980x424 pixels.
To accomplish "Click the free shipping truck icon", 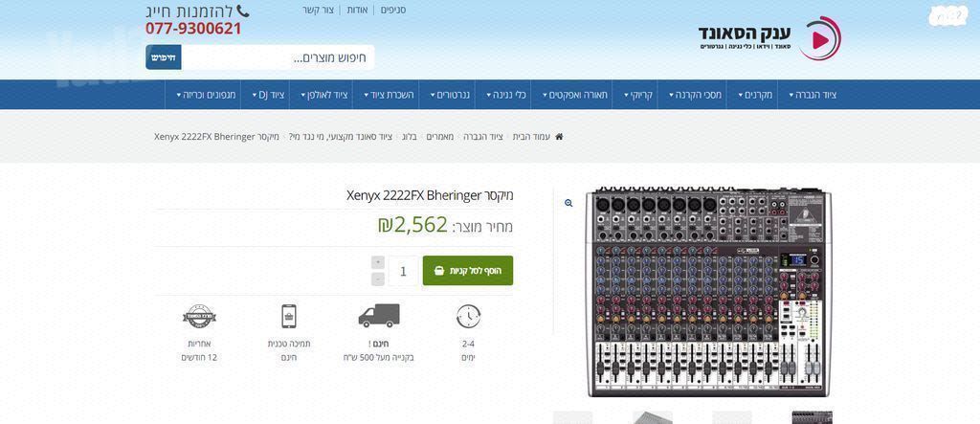I will [379, 316].
